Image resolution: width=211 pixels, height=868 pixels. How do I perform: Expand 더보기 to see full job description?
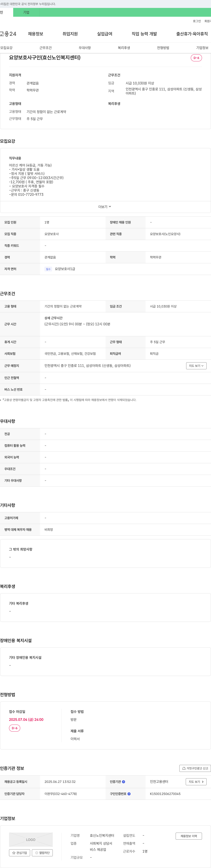[x=105, y=207]
